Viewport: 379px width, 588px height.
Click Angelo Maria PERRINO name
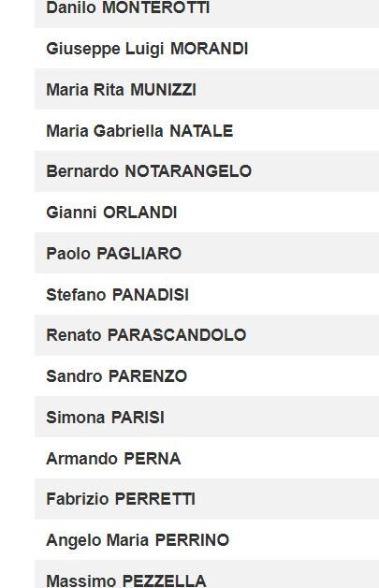pos(138,540)
